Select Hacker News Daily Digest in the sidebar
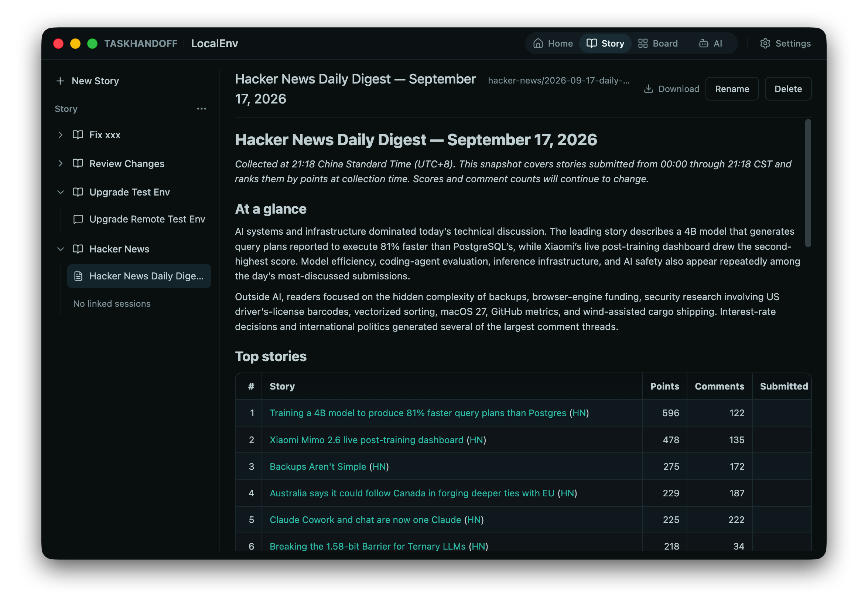The image size is (868, 615). [x=139, y=276]
